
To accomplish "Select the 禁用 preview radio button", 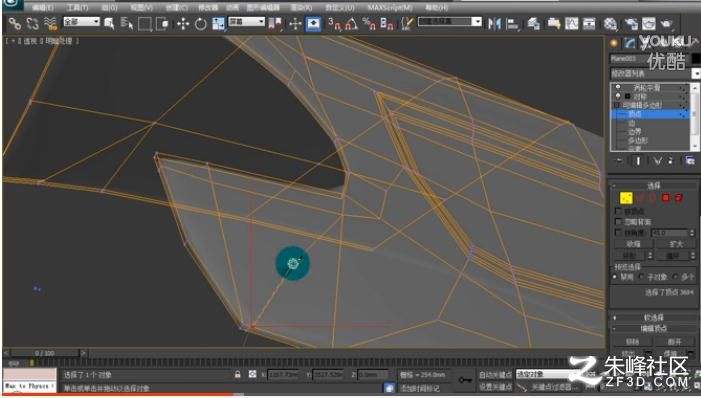I will coord(615,277).
